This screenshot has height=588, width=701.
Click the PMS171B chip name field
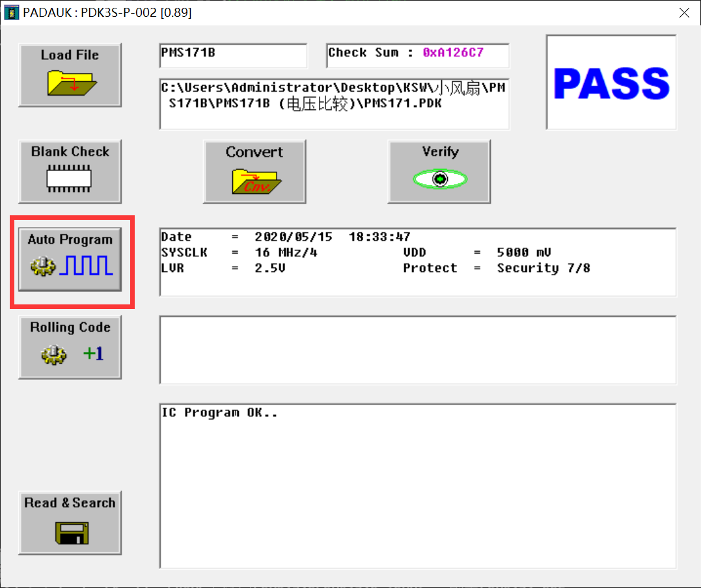tap(233, 55)
